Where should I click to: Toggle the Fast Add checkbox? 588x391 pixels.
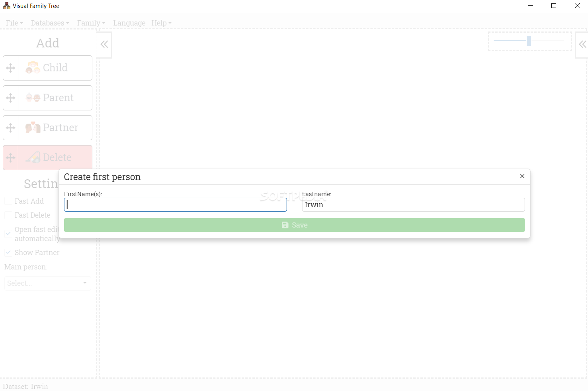pyautogui.click(x=8, y=201)
